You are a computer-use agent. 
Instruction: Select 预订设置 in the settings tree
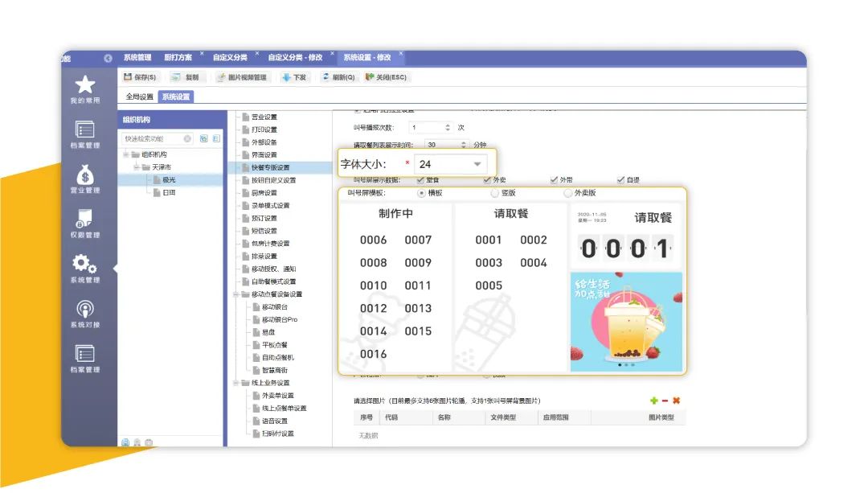click(x=264, y=218)
